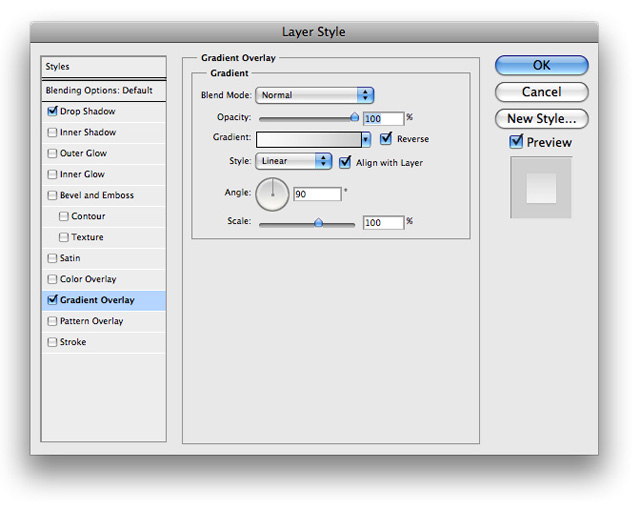Click the Scale slider handle
The height and width of the screenshot is (510, 640).
pyautogui.click(x=318, y=222)
